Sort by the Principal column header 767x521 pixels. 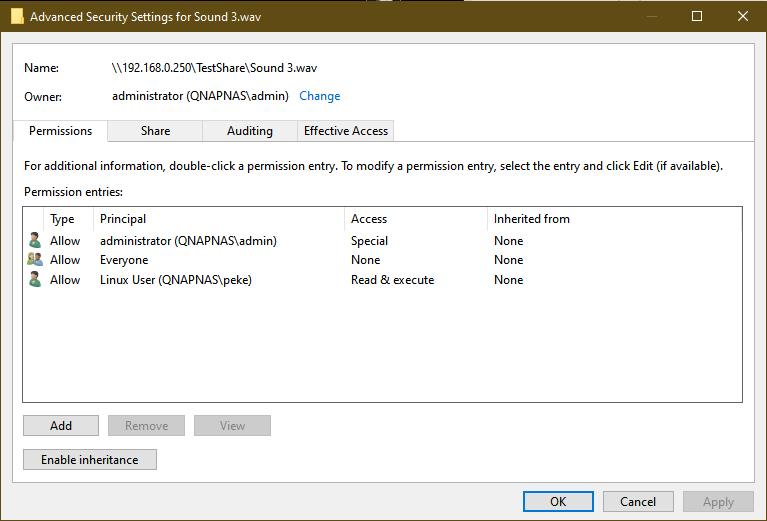123,219
